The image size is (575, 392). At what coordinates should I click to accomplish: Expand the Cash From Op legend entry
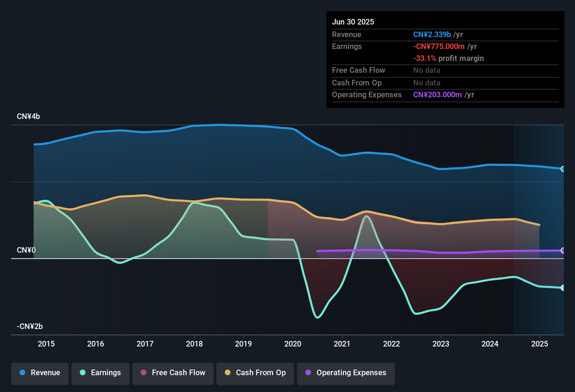tap(255, 373)
